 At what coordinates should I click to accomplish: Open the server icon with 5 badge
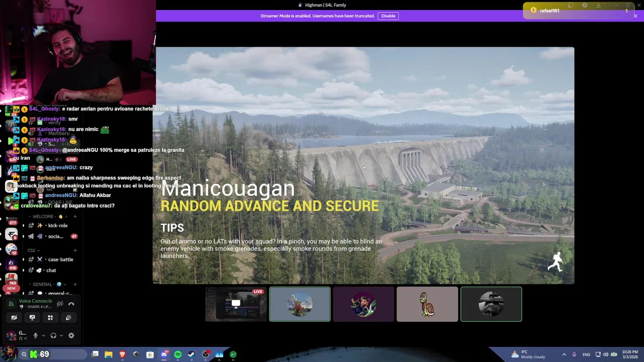[11, 235]
